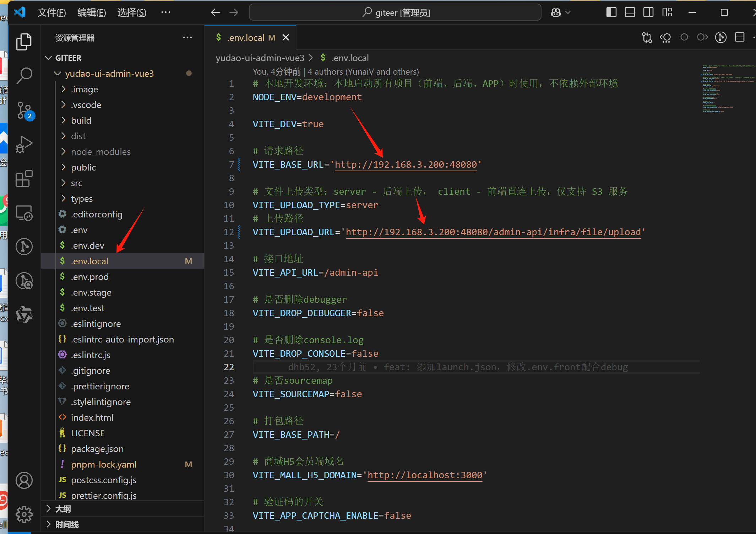Open the 文件(F) menu

tap(51, 13)
